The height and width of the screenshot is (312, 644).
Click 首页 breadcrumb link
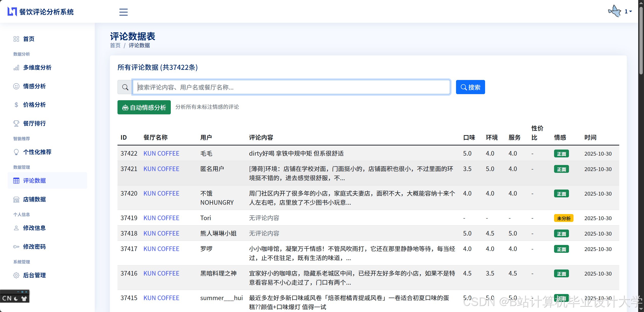(x=115, y=46)
